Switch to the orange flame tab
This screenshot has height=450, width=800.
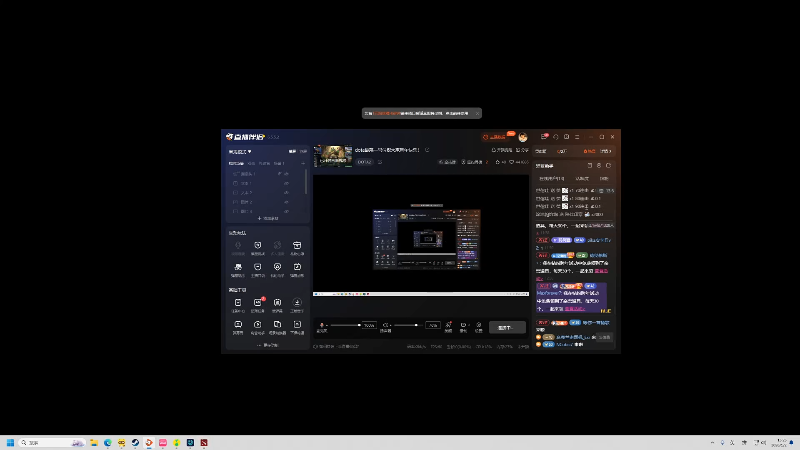click(x=589, y=152)
